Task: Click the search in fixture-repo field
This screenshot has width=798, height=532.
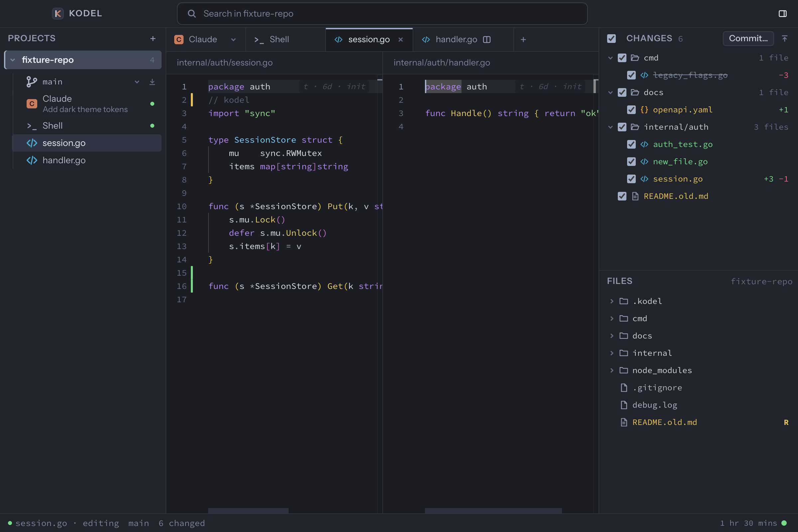Action: (x=382, y=14)
